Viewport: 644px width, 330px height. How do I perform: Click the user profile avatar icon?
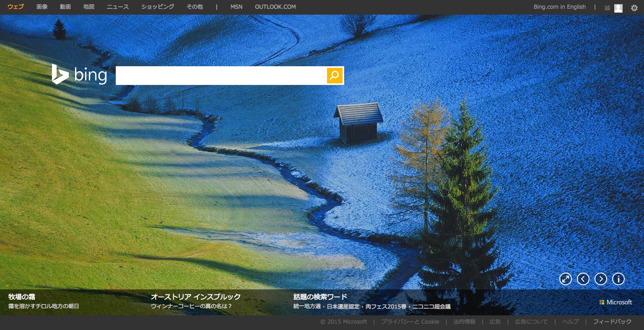tap(618, 8)
